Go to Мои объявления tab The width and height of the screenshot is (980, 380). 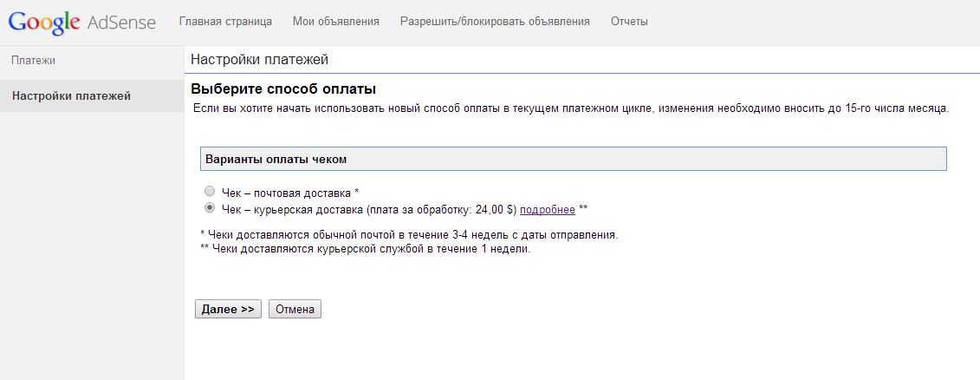(335, 22)
